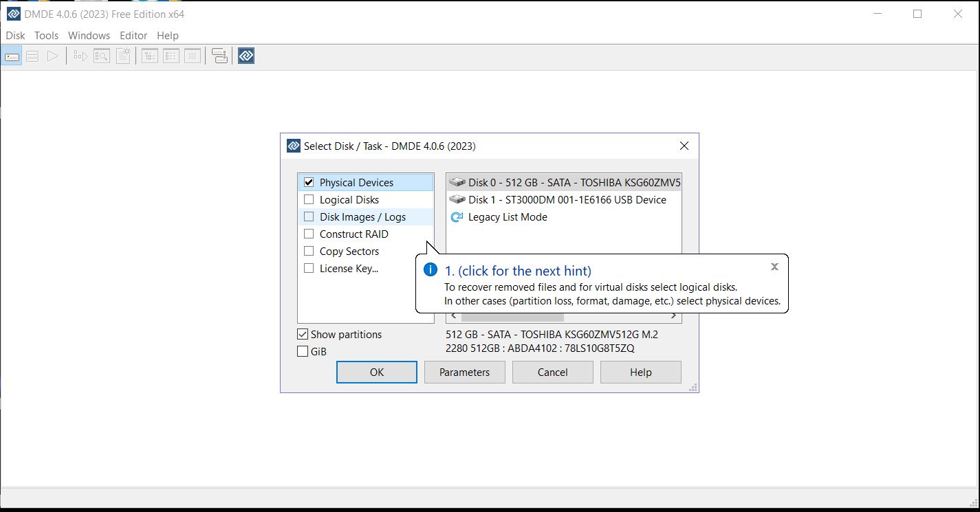
Task: Check the License Key... checkbox
Action: coord(309,269)
